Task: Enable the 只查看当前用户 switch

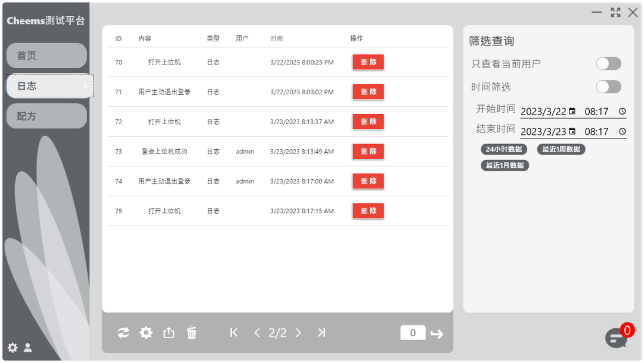Action: [608, 64]
